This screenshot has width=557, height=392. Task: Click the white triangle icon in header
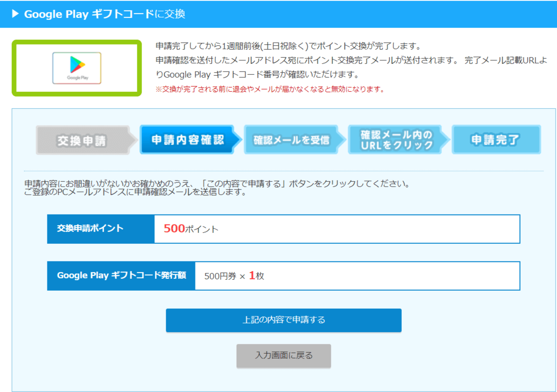(15, 14)
